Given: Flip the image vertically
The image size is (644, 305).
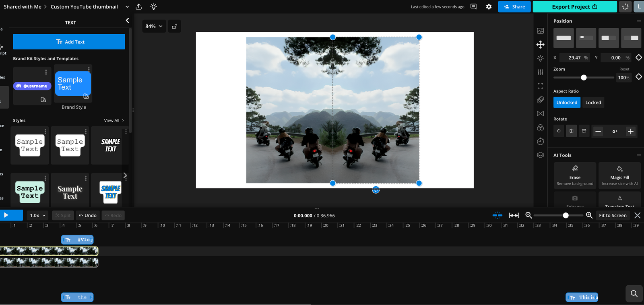Looking at the screenshot, I should 584,131.
